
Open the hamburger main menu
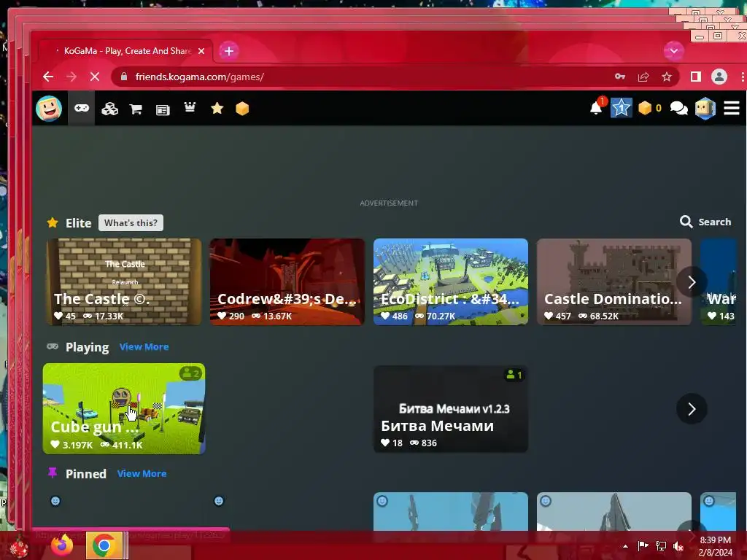click(731, 108)
